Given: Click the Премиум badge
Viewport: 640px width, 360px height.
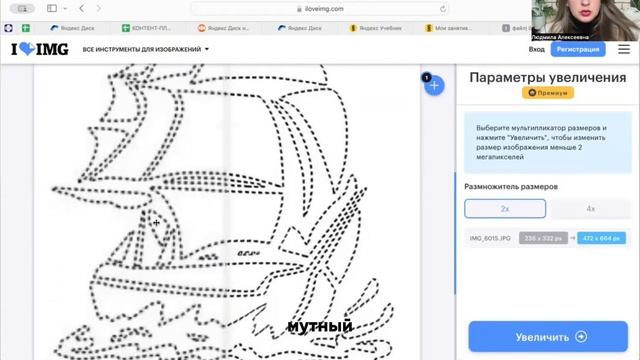Looking at the screenshot, I should click(548, 93).
